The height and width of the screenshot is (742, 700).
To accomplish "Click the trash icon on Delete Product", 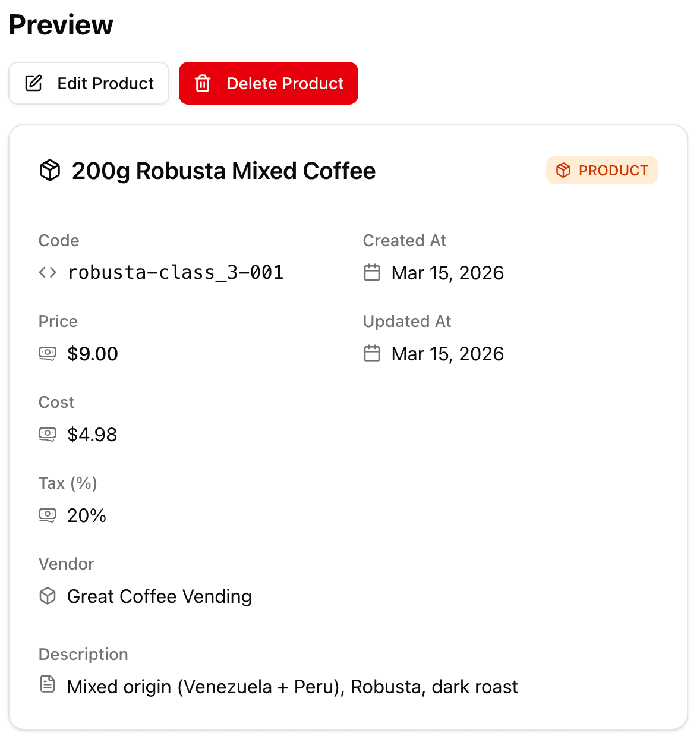I will point(203,83).
